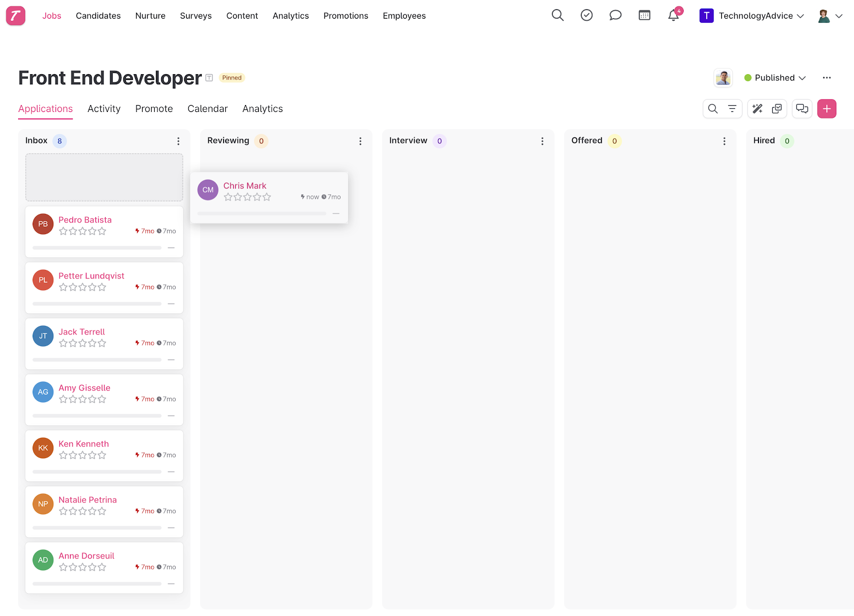Switch to the job Analytics tab

click(263, 109)
